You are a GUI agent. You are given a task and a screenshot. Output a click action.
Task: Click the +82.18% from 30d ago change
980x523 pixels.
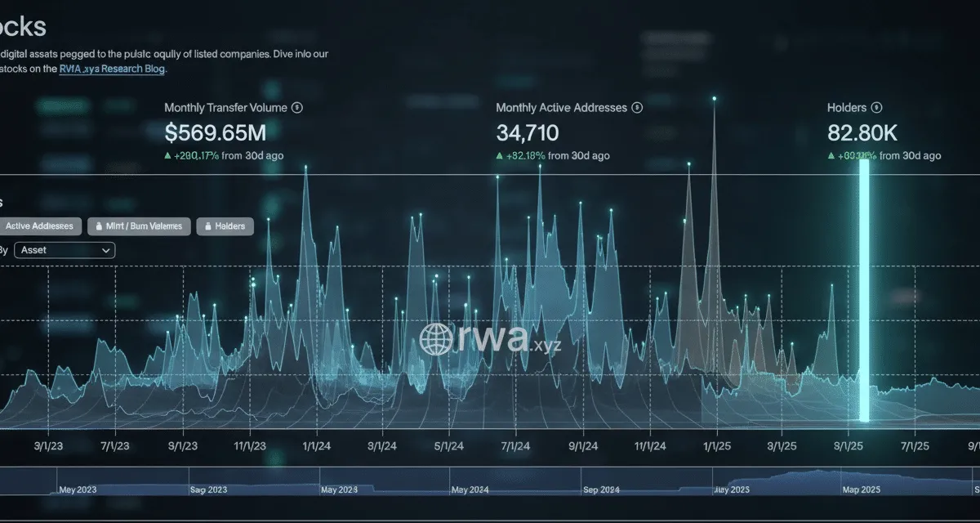click(553, 155)
